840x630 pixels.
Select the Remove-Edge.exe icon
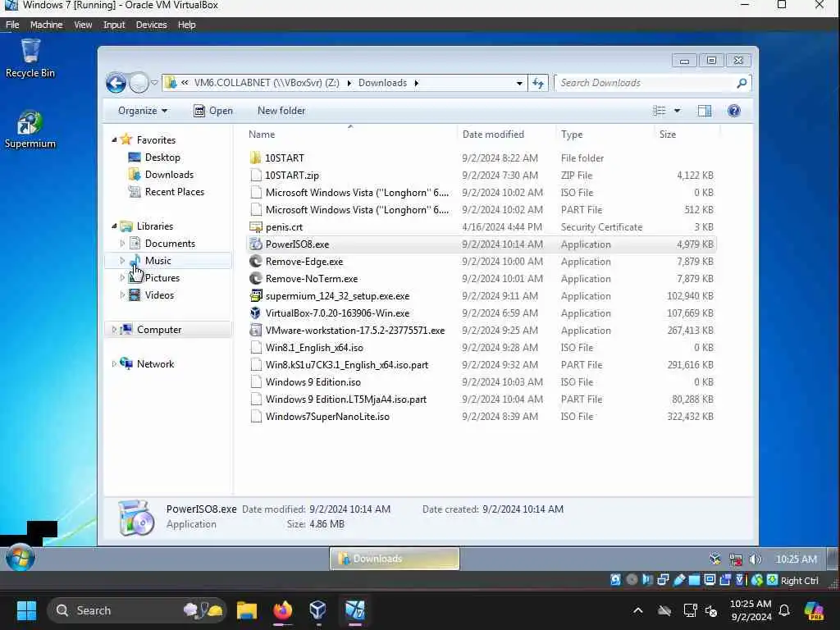(256, 262)
